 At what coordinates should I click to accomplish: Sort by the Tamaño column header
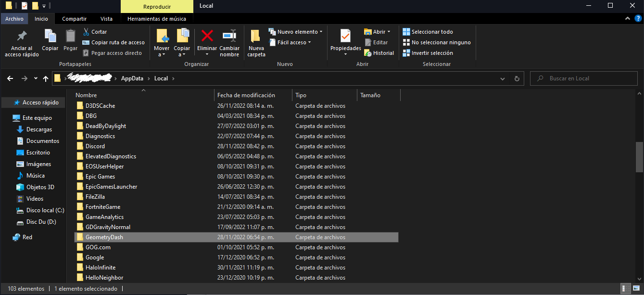coord(379,95)
